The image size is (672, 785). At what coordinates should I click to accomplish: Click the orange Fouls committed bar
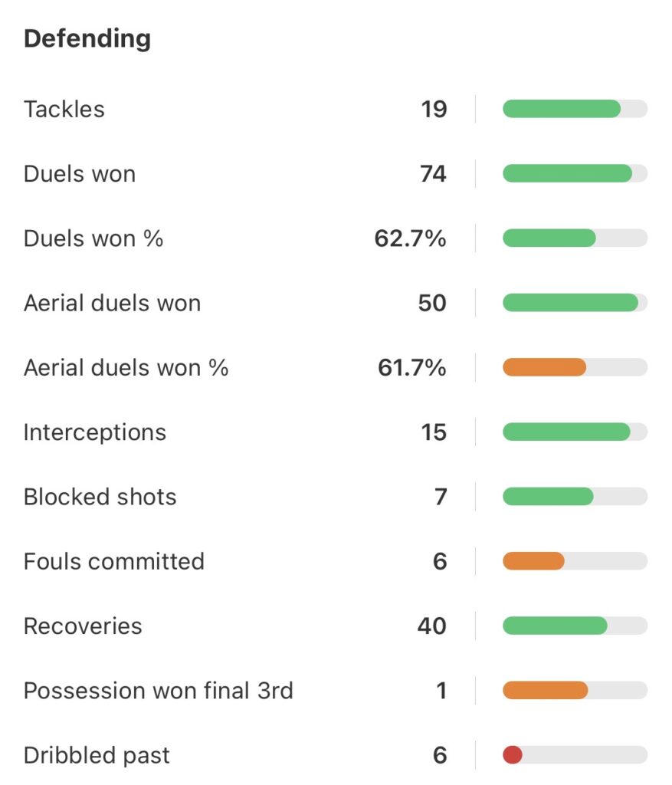pyautogui.click(x=534, y=561)
